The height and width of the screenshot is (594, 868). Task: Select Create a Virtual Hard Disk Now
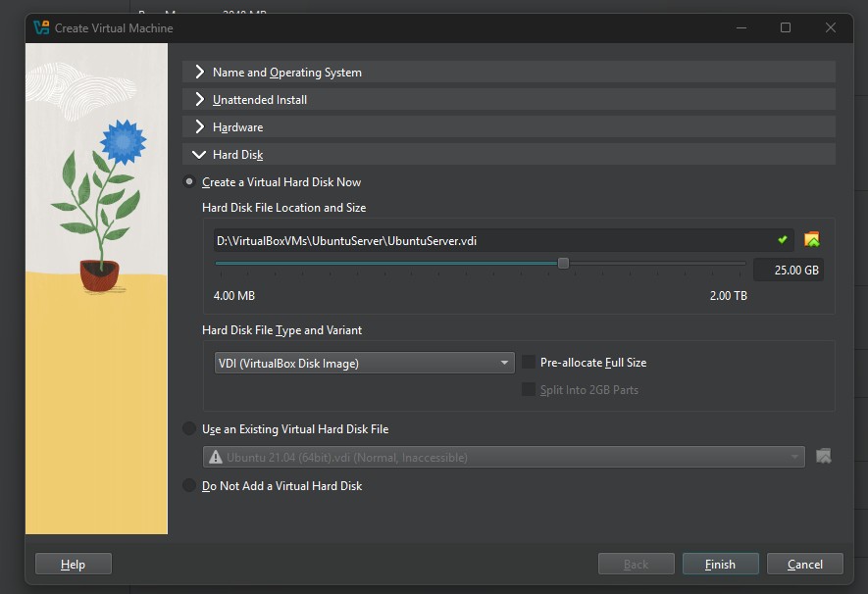pos(189,182)
